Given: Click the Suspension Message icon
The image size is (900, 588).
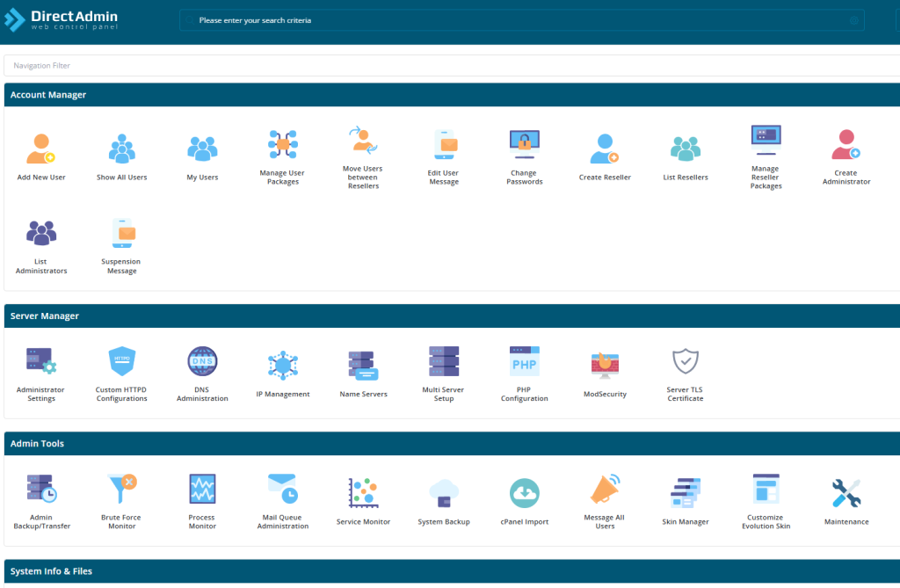Looking at the screenshot, I should pos(122,233).
